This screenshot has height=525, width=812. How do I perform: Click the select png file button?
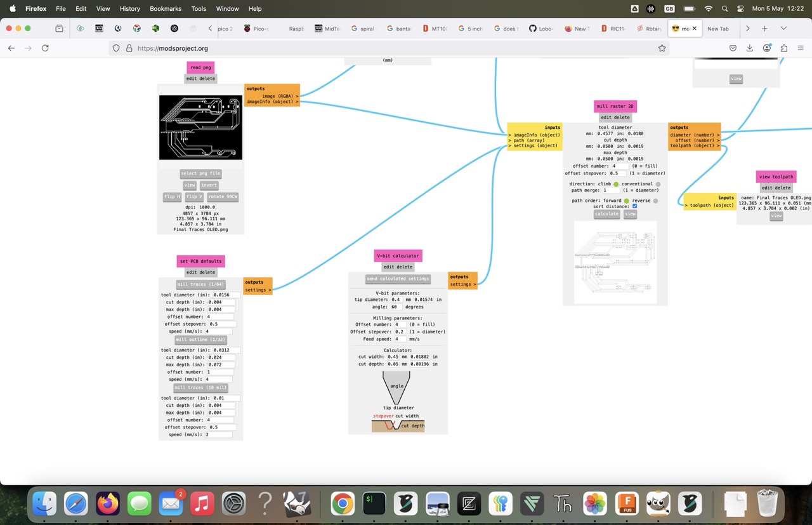point(200,173)
